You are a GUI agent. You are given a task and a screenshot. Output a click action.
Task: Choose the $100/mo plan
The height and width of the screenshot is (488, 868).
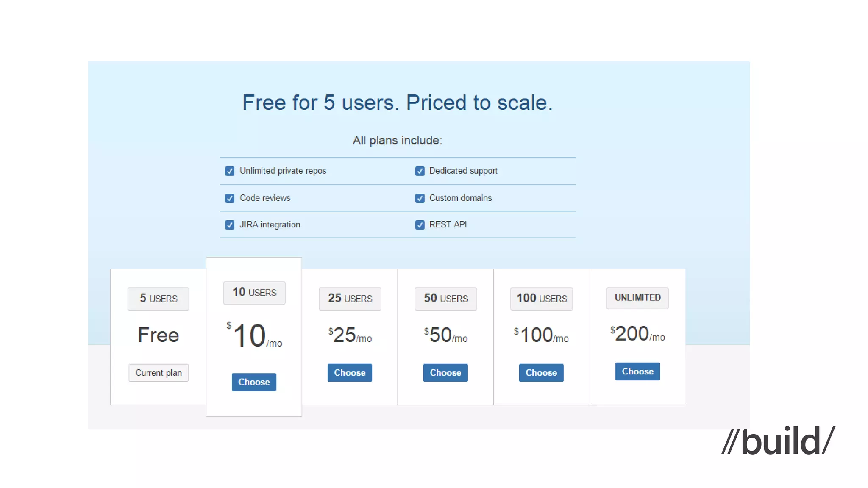(541, 373)
